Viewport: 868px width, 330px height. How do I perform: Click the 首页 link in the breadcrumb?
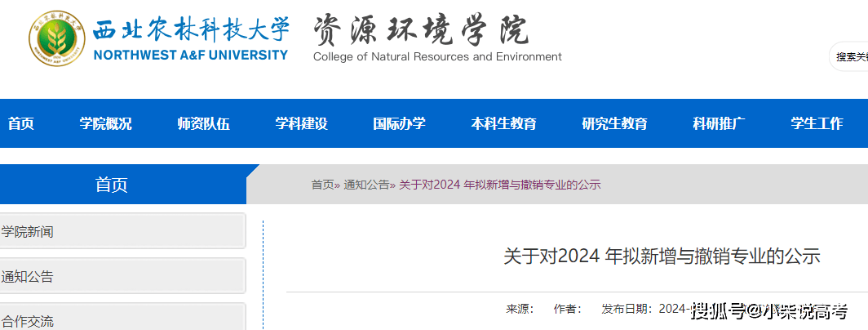click(322, 185)
